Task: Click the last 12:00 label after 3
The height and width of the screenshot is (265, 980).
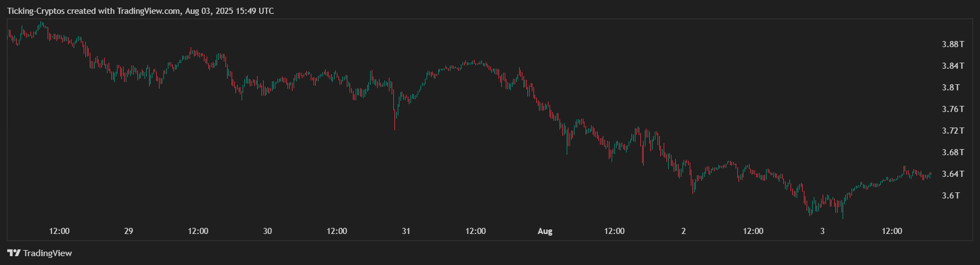Action: pyautogui.click(x=892, y=231)
